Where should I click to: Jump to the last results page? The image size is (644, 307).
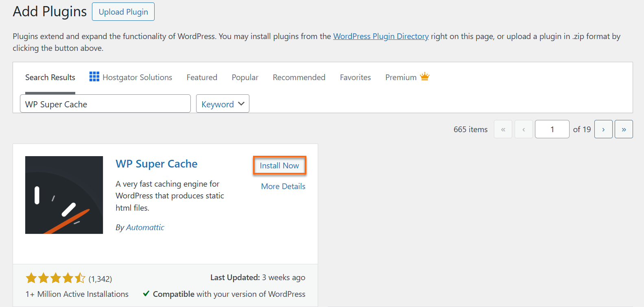(624, 129)
